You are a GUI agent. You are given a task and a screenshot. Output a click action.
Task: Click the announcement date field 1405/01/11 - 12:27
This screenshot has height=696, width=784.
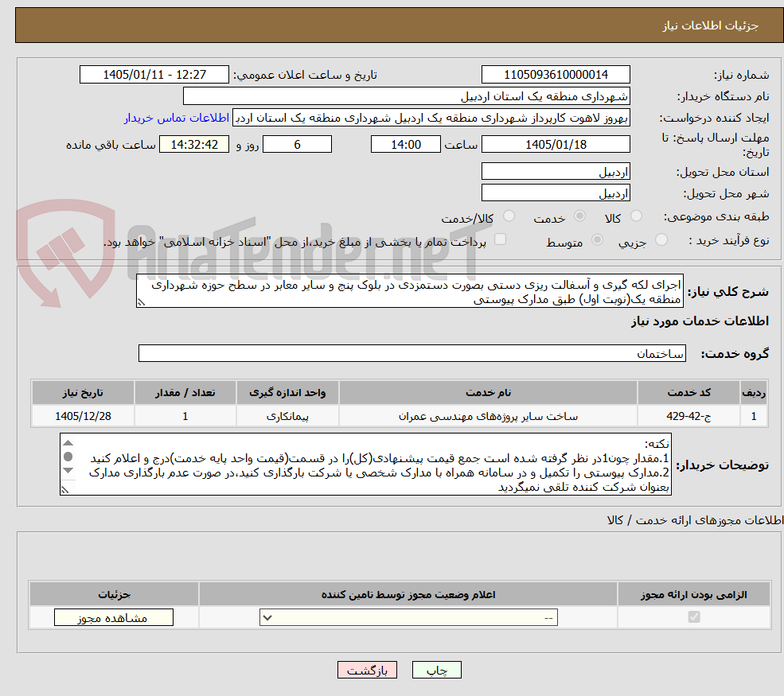tap(154, 75)
